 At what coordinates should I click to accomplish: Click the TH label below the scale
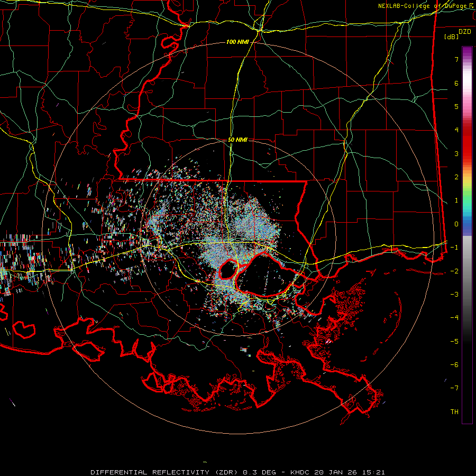coord(454,412)
